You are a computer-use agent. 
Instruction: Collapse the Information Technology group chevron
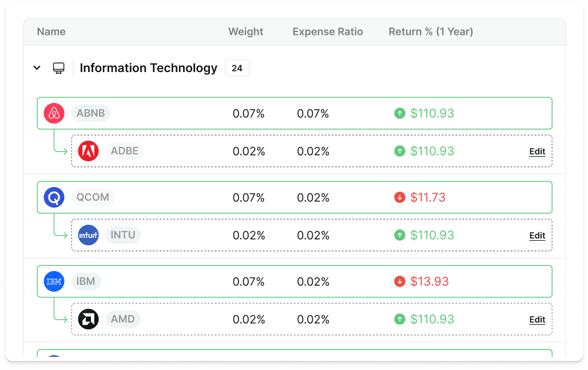point(37,68)
